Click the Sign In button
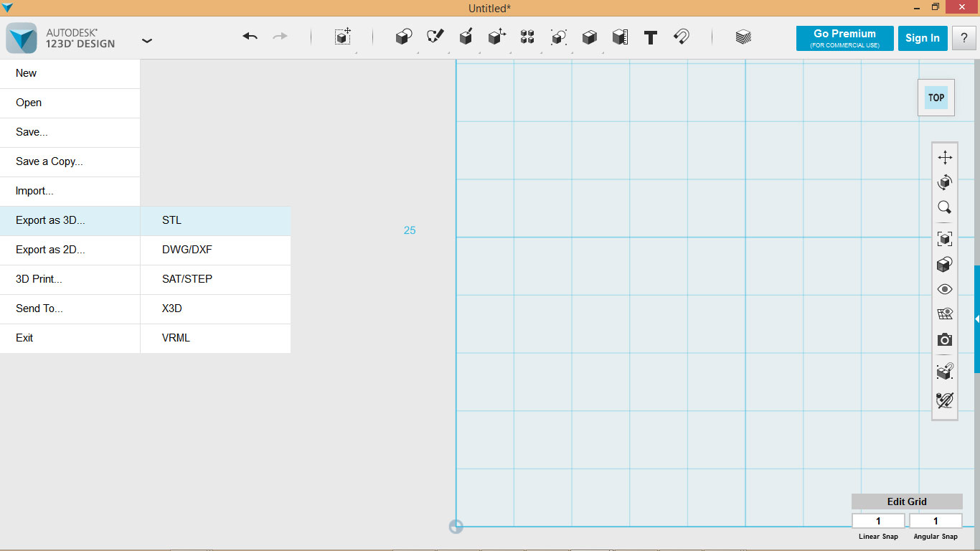Screen dimensions: 980x551 tap(923, 38)
